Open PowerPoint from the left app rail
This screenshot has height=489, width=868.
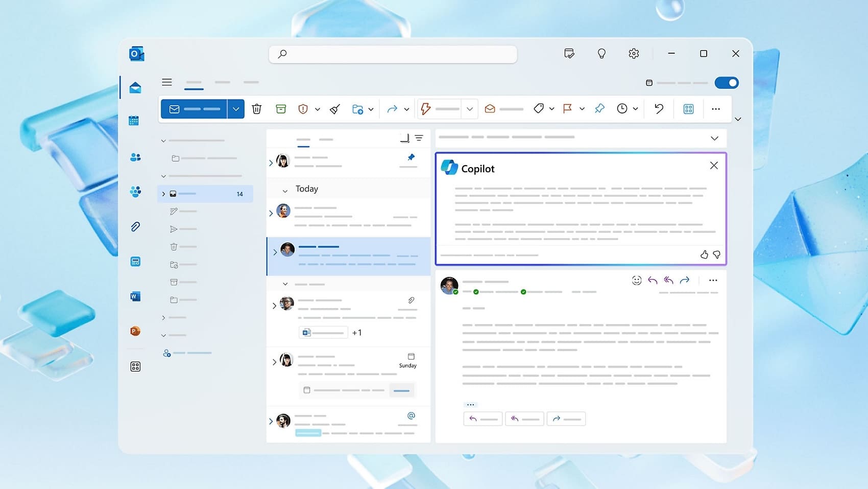coord(135,331)
